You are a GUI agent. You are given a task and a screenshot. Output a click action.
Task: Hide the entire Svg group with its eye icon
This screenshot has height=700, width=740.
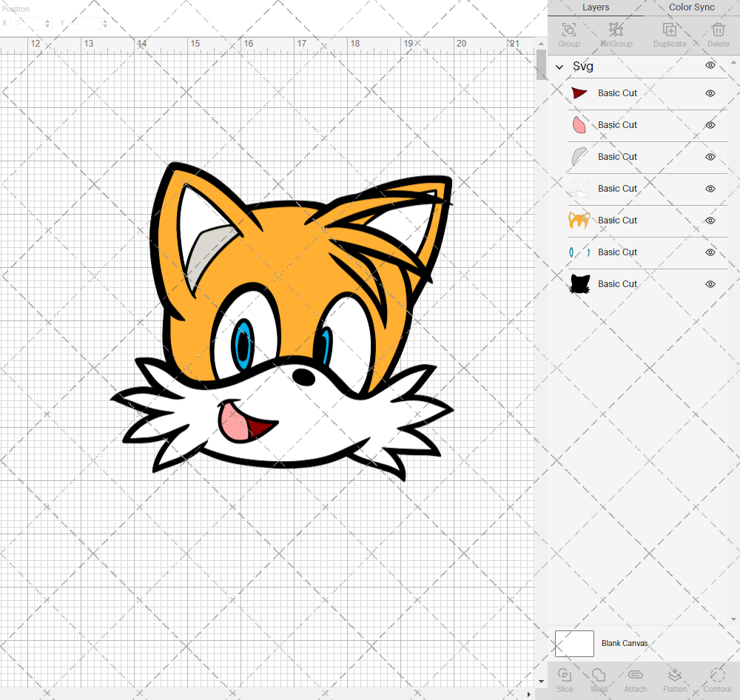click(x=710, y=65)
